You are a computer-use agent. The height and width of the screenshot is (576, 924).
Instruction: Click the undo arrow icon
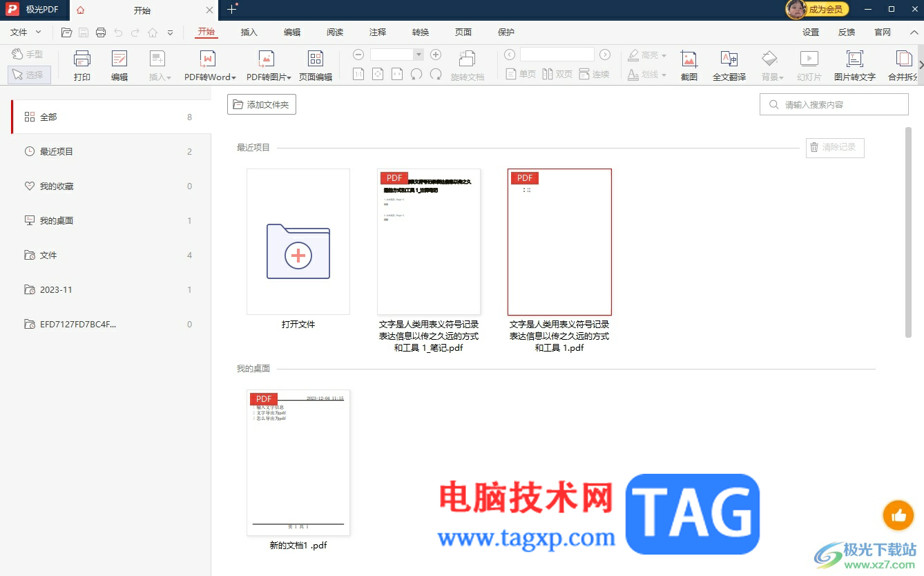pyautogui.click(x=118, y=32)
